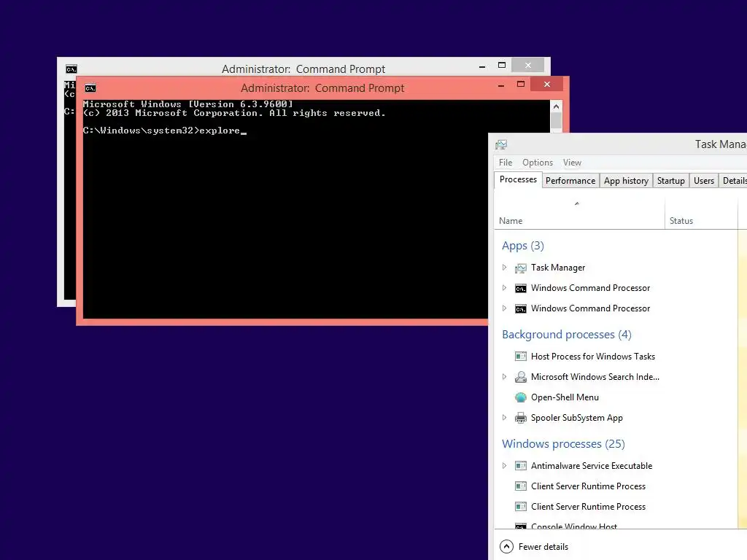Click the Microsoft Windows Search Indexer icon
The image size is (747, 560).
(x=521, y=377)
